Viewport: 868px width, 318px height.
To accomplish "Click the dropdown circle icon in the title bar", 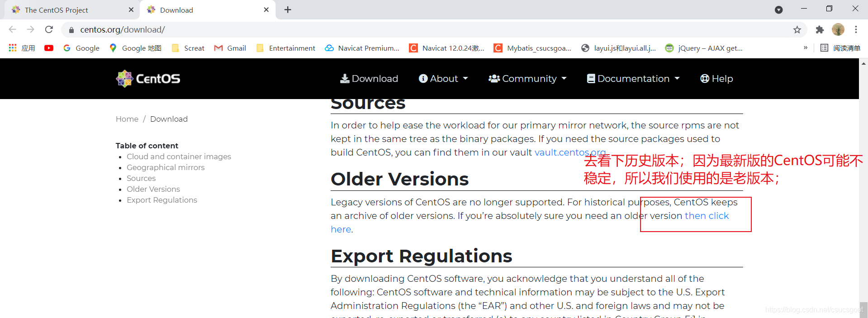I will 778,10.
